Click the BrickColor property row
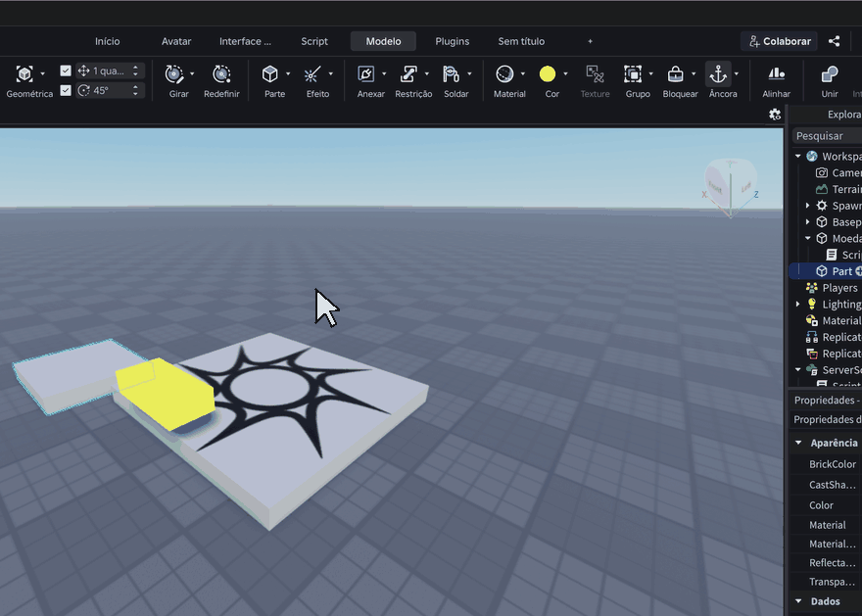The image size is (862, 616). [x=826, y=464]
